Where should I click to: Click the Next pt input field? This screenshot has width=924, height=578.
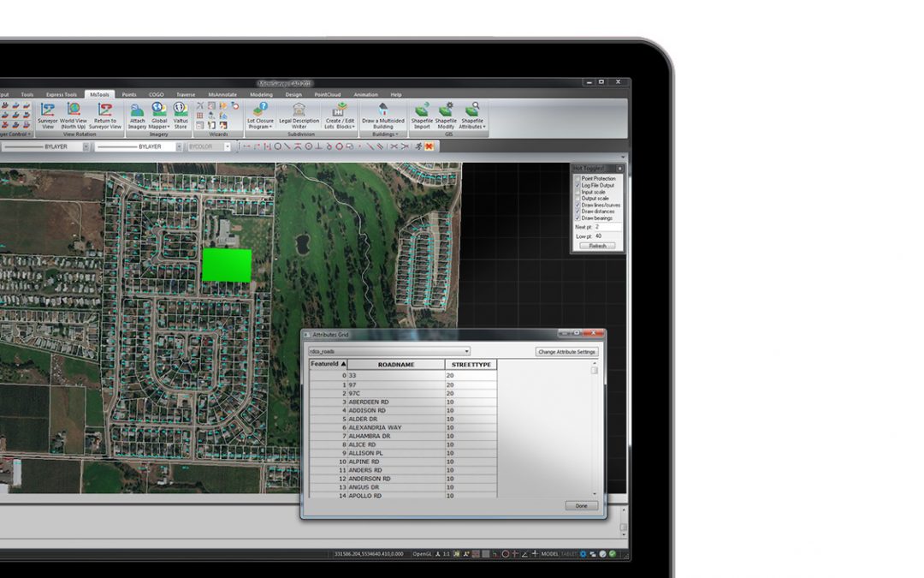click(x=607, y=227)
